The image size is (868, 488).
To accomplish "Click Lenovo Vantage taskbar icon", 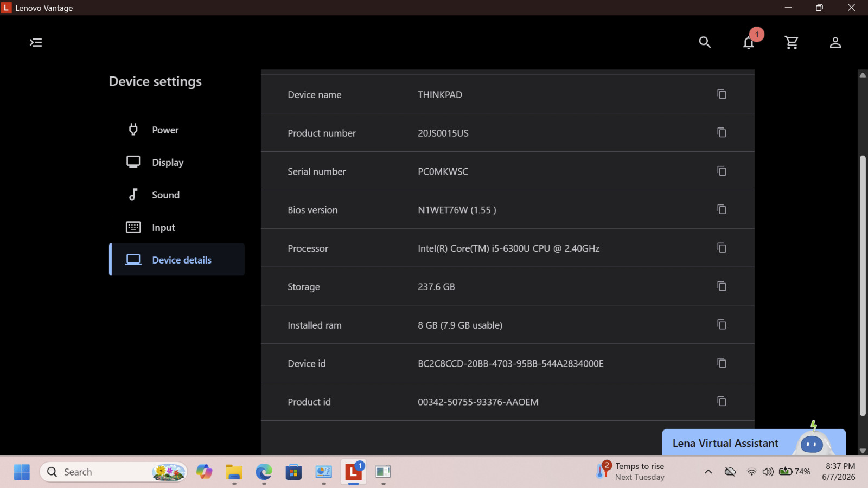I will pyautogui.click(x=353, y=472).
